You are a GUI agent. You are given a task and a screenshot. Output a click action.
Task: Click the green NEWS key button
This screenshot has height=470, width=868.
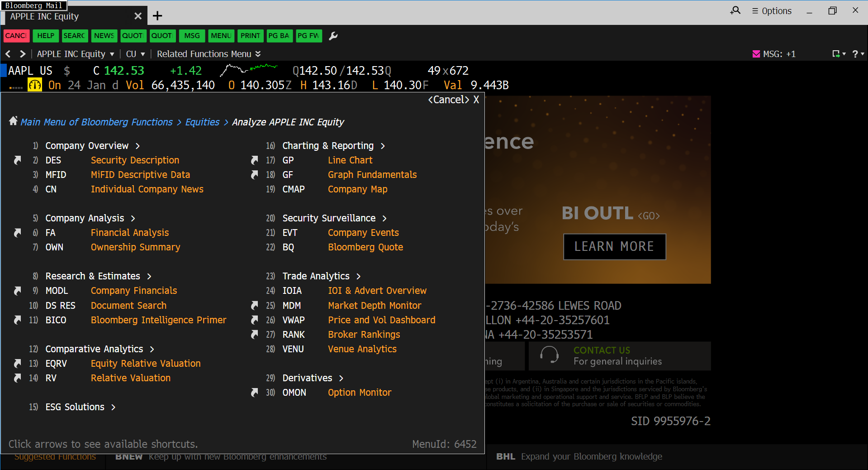pos(104,36)
